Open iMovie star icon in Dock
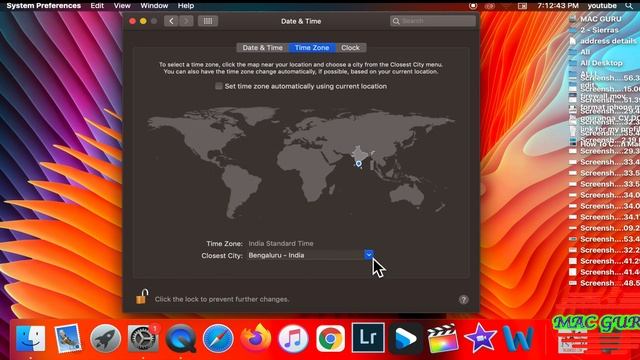 tap(480, 338)
